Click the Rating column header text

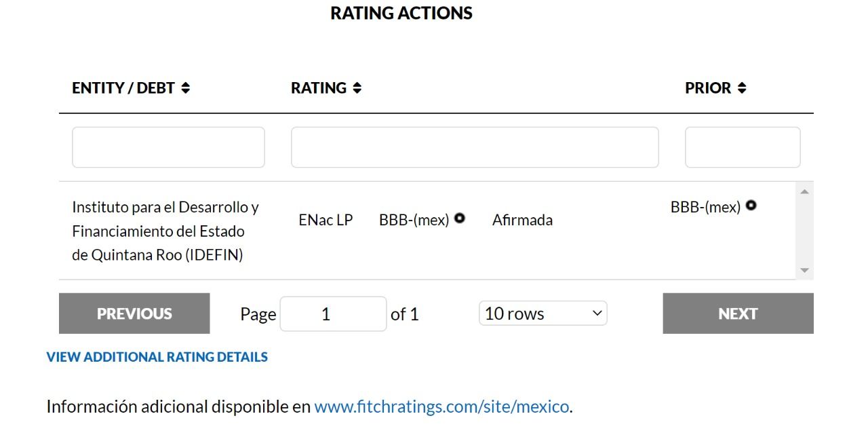click(x=319, y=88)
